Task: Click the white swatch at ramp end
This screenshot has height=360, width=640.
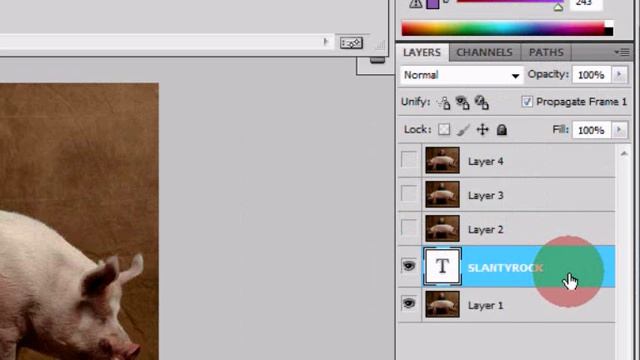Action: click(x=609, y=24)
